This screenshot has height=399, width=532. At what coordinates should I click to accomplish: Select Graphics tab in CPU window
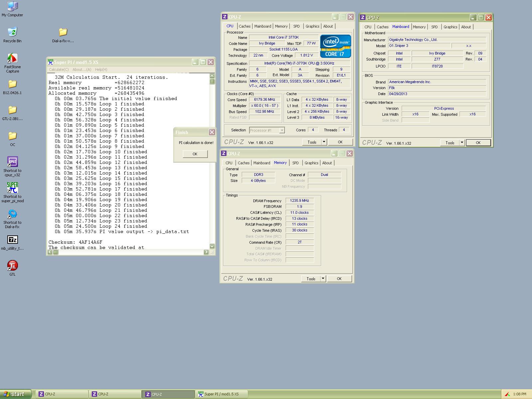pyautogui.click(x=313, y=26)
